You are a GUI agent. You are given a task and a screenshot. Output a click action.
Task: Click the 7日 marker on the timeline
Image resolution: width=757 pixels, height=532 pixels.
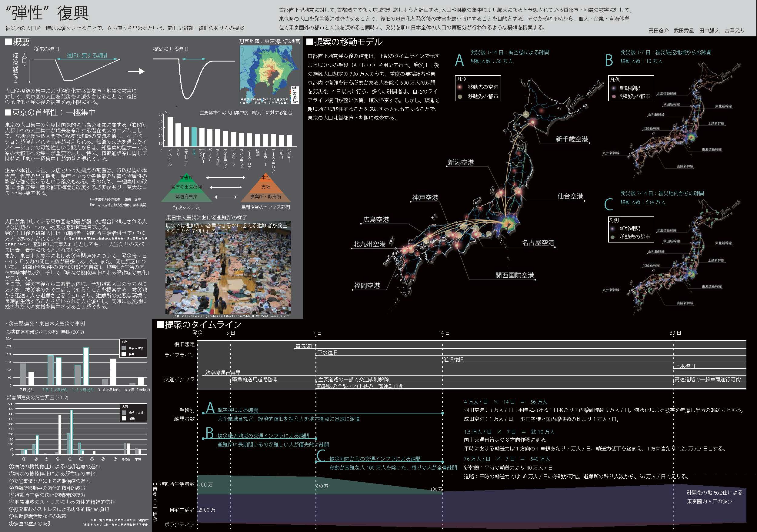click(317, 333)
